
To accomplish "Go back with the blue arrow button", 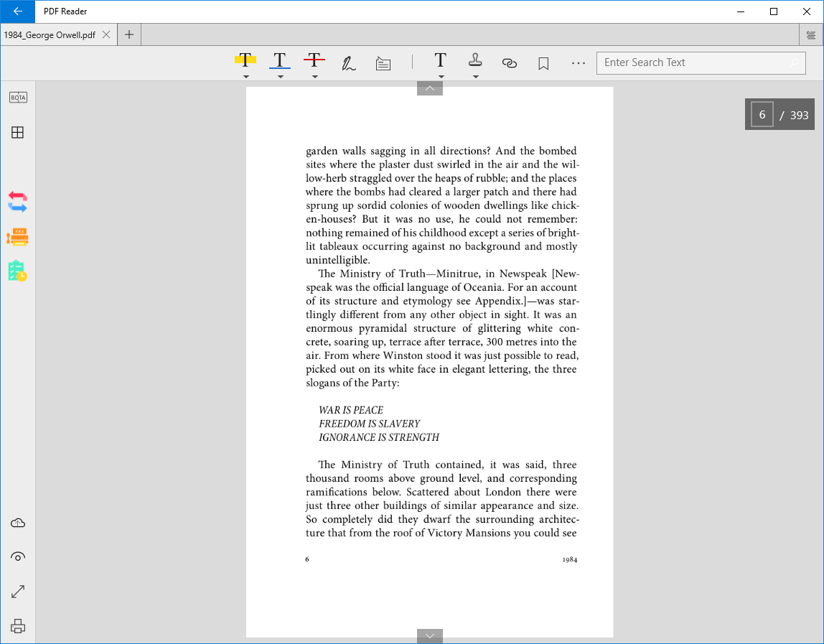I will click(18, 11).
